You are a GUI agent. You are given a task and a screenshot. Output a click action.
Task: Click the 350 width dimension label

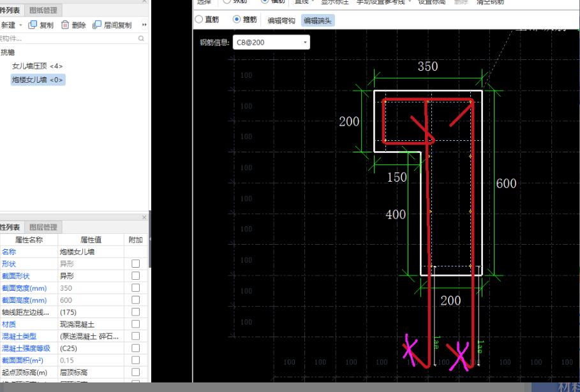[x=428, y=66]
